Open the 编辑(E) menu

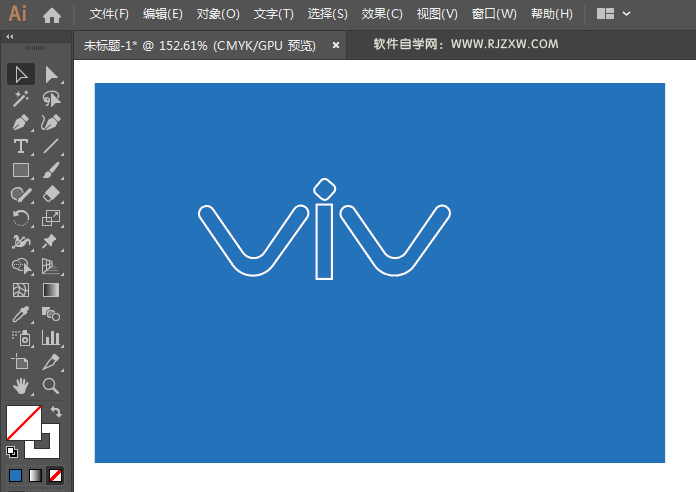[163, 14]
